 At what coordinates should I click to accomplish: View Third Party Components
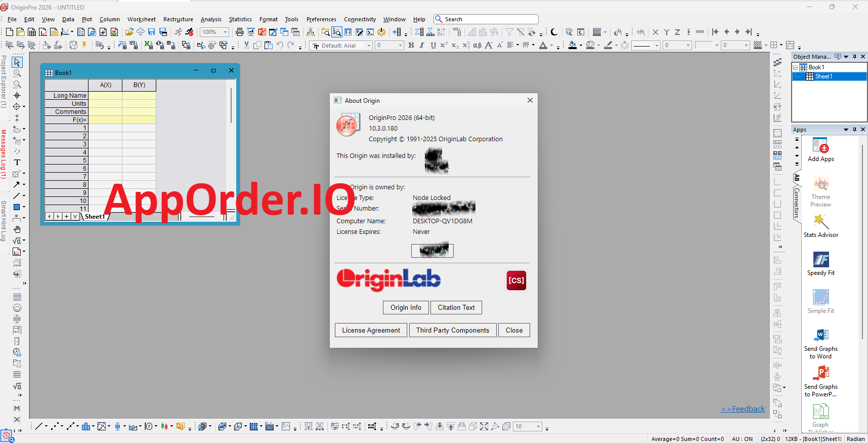[453, 330]
